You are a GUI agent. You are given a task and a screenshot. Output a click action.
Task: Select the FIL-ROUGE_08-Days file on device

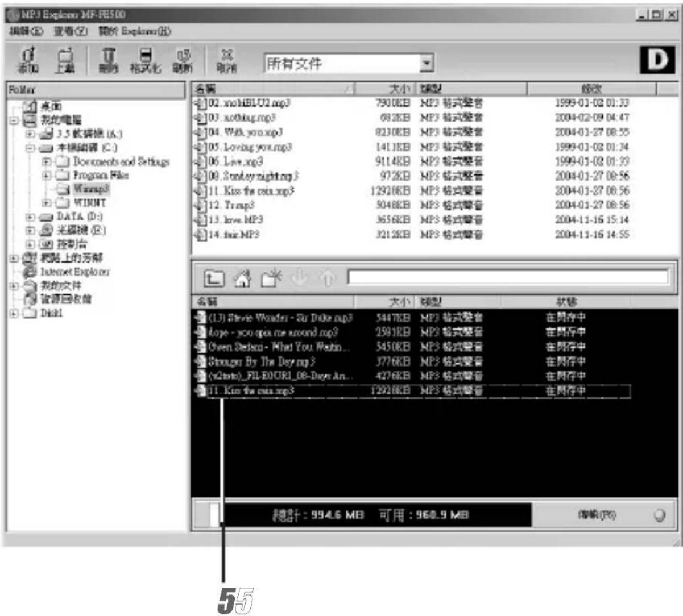tap(280, 376)
